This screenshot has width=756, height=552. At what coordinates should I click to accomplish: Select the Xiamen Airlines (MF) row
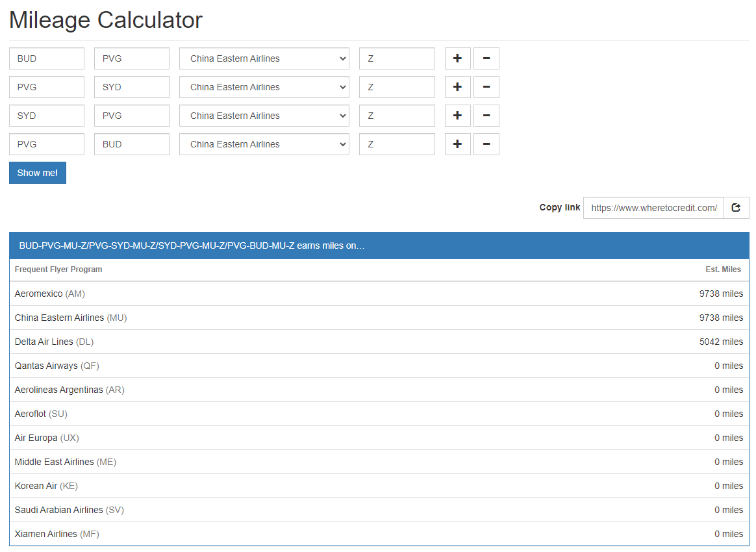point(379,534)
